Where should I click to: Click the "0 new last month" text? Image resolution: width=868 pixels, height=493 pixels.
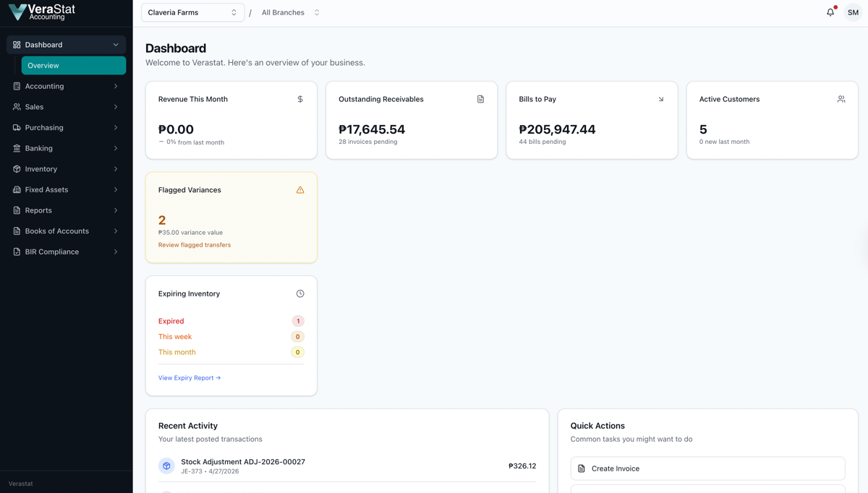(x=724, y=142)
